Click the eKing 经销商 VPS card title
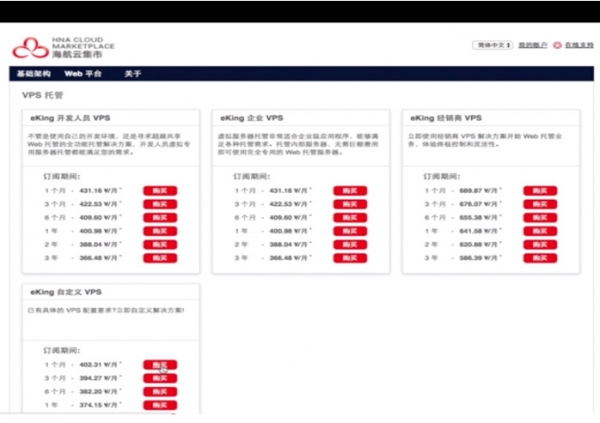Screen dimensions: 600x423 point(446,118)
